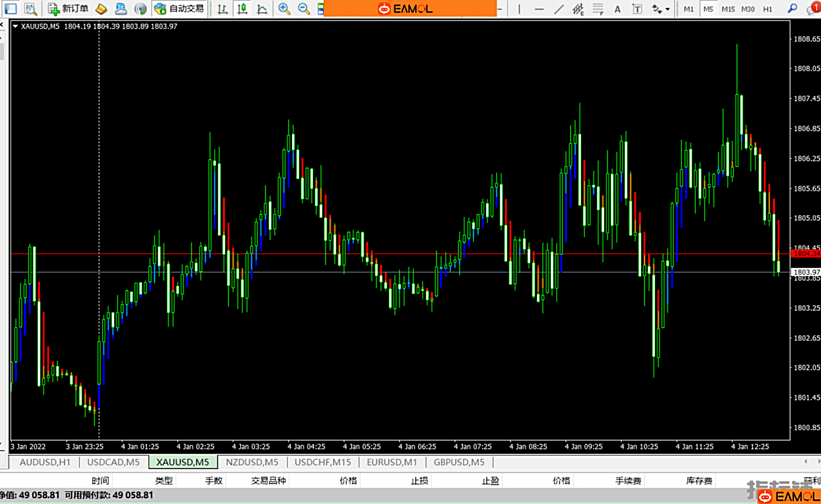
Task: Switch chart to candlestick mode
Action: click(242, 9)
